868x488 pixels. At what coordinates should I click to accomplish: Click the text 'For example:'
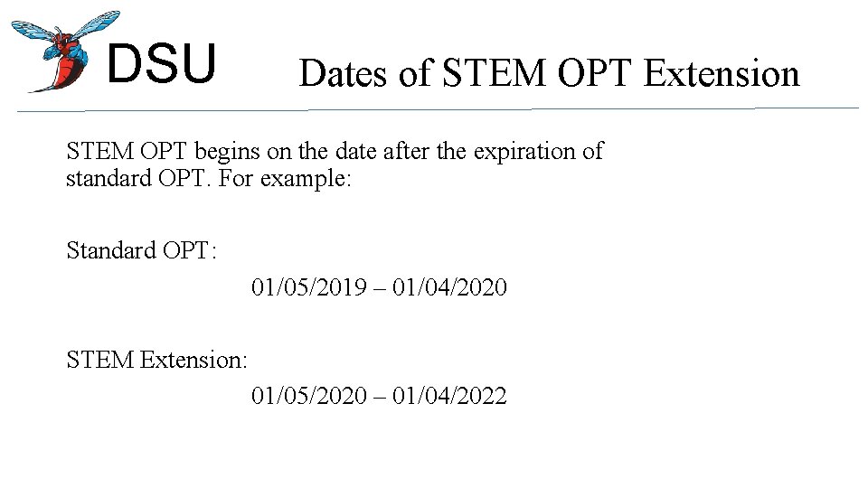[285, 178]
